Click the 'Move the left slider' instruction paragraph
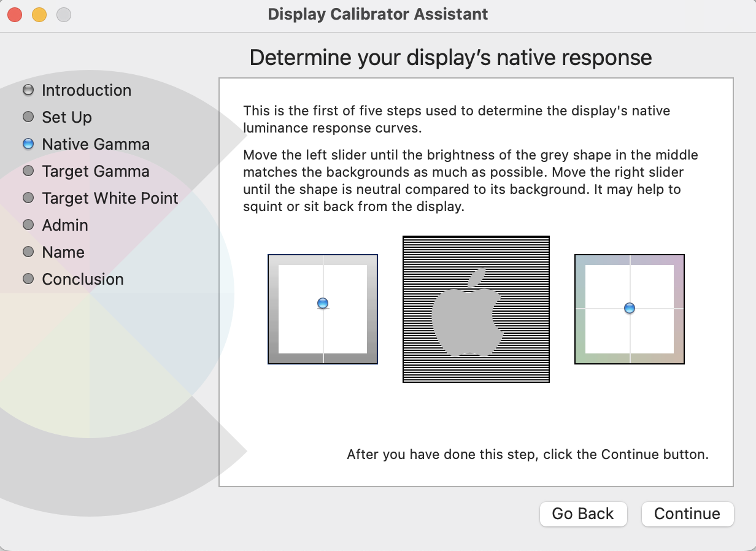The image size is (756, 551). (471, 180)
